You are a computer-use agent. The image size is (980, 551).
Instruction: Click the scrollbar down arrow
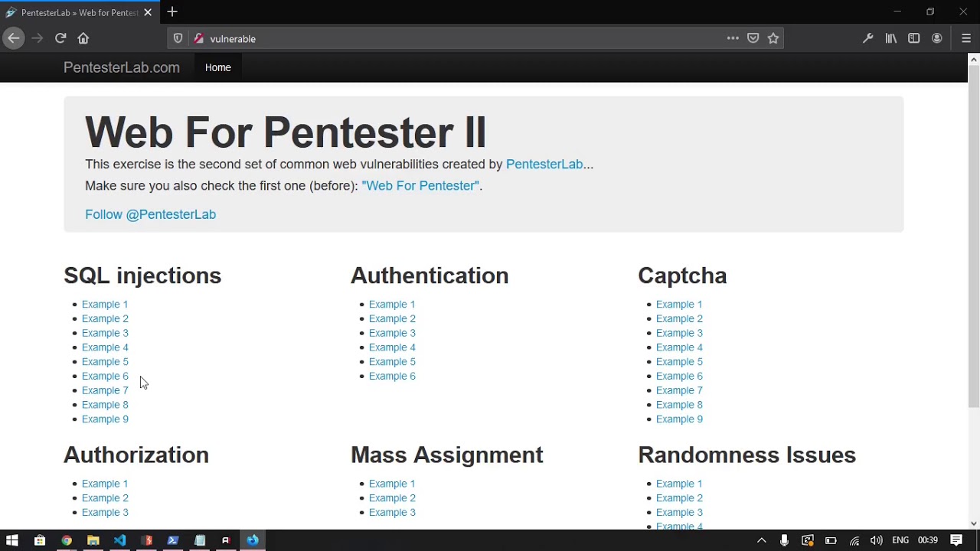point(974,523)
